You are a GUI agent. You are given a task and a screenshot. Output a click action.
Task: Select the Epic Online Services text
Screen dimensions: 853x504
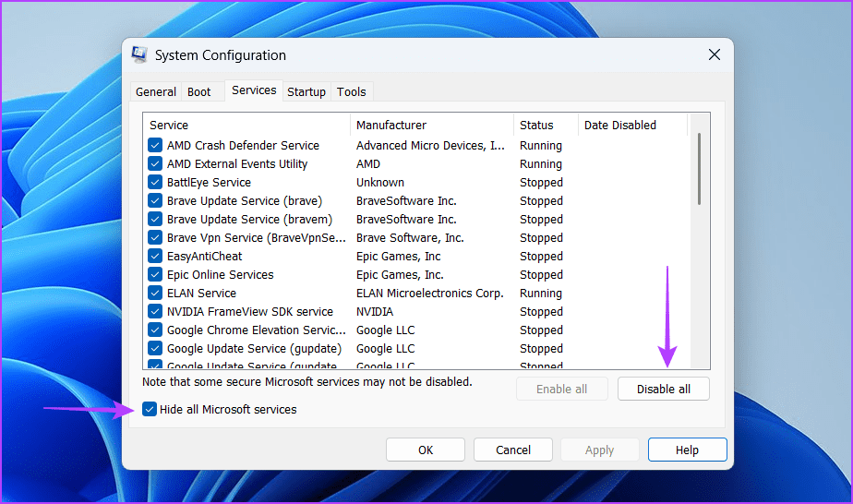click(221, 274)
